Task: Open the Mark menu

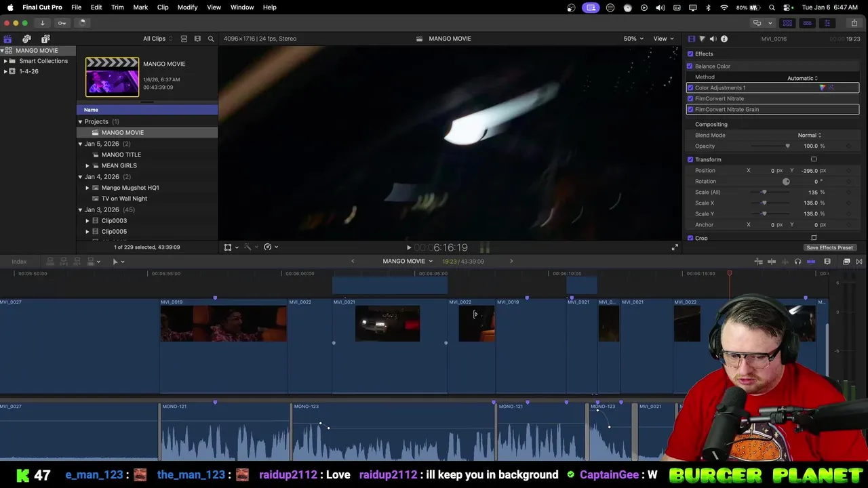Action: tap(140, 7)
